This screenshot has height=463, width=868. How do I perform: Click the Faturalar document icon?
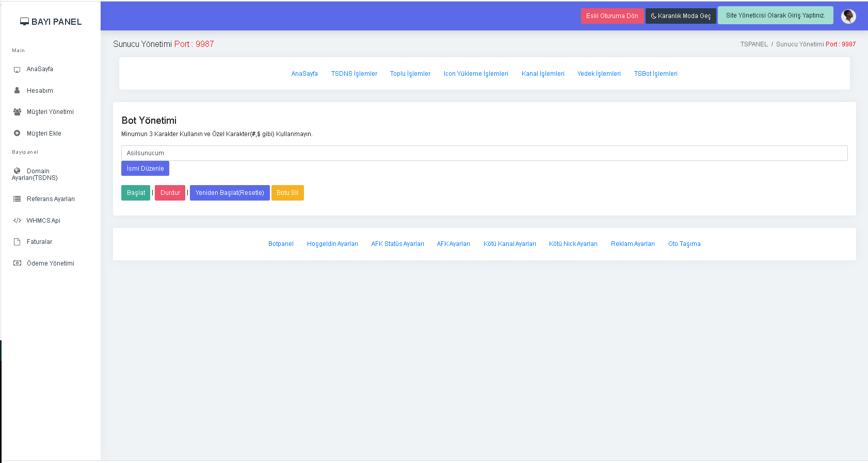point(17,242)
